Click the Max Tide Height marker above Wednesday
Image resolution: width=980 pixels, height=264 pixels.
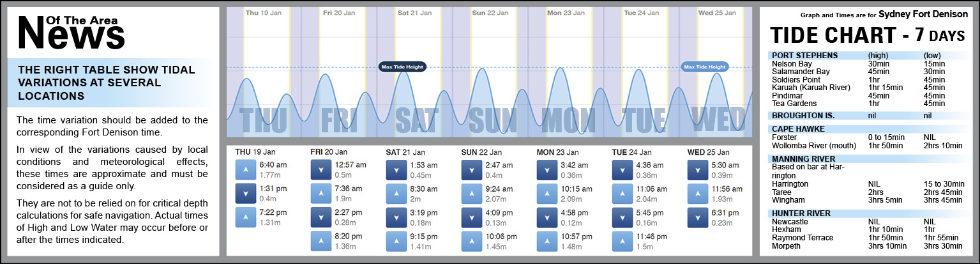click(x=705, y=66)
